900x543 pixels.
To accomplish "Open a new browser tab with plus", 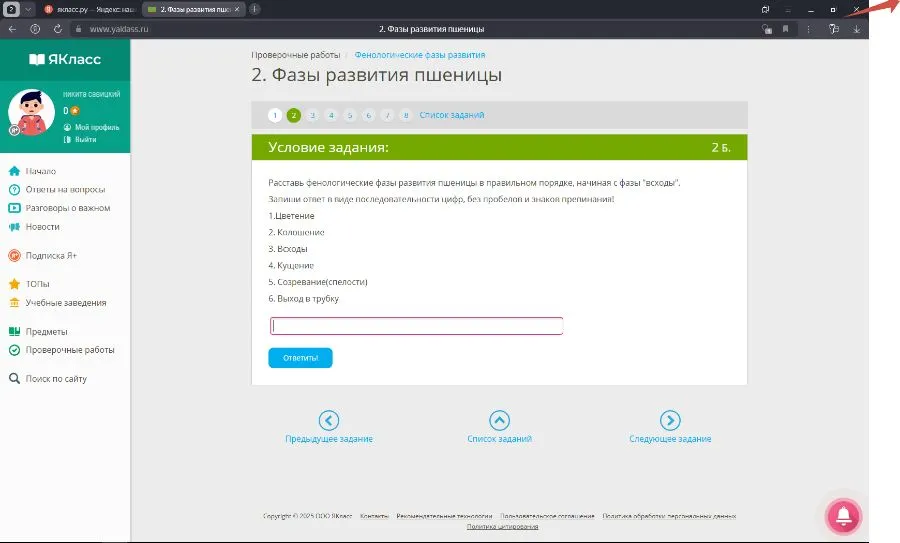I will [x=254, y=9].
